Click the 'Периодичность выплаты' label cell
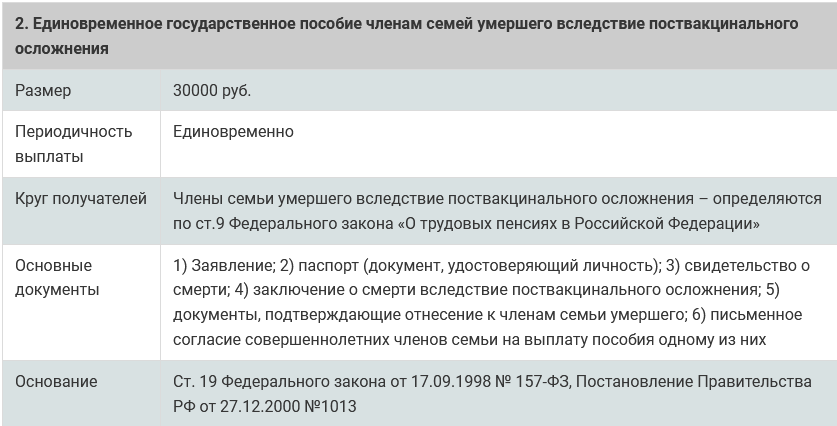 pos(74,144)
